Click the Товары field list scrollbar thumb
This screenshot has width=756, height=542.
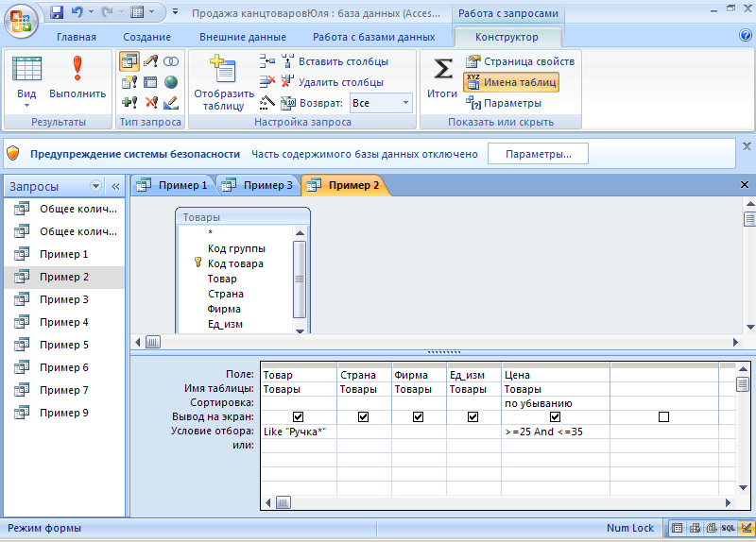[300, 279]
